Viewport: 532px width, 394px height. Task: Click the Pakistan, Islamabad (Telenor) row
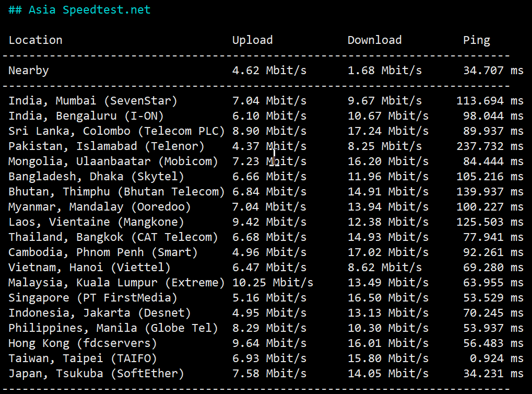[266, 146]
